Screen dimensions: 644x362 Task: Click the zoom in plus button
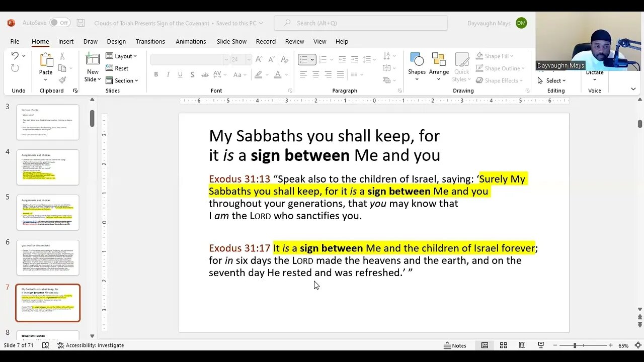coord(611,345)
